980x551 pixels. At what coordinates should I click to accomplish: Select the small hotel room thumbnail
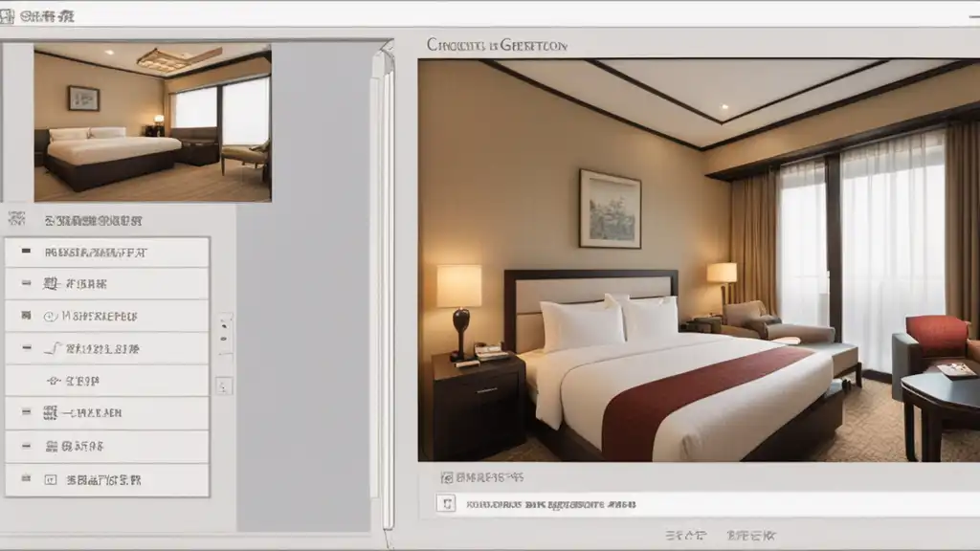(152, 122)
